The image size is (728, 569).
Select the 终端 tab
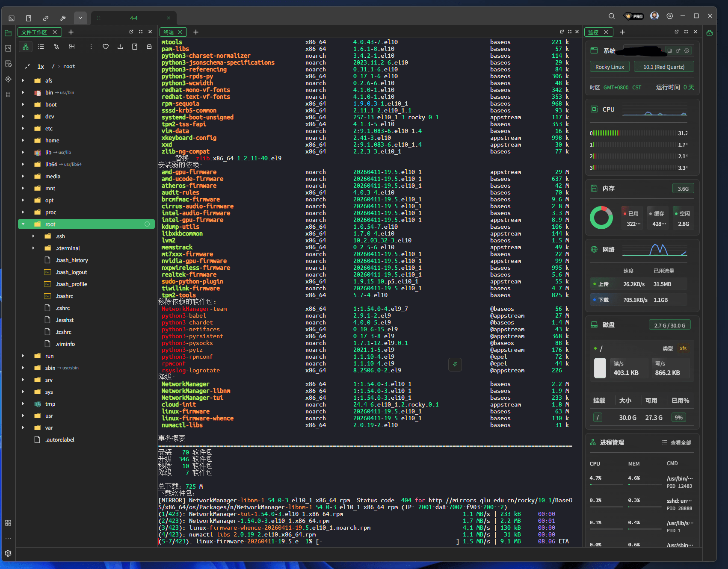coord(173,32)
